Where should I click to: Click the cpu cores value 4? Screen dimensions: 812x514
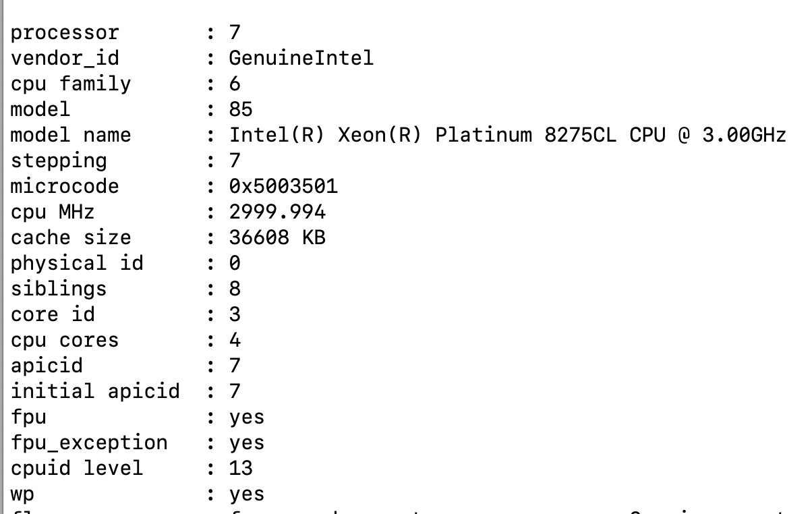pyautogui.click(x=235, y=340)
